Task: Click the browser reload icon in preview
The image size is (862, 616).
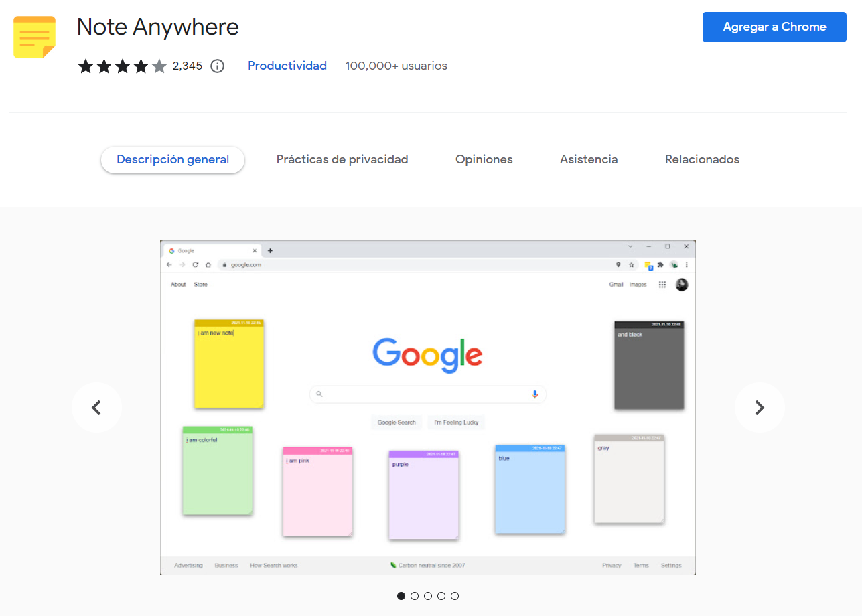Action: (x=196, y=265)
